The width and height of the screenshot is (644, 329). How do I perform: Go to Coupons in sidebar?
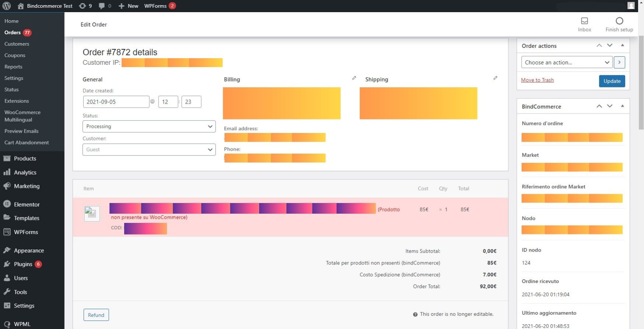(15, 55)
